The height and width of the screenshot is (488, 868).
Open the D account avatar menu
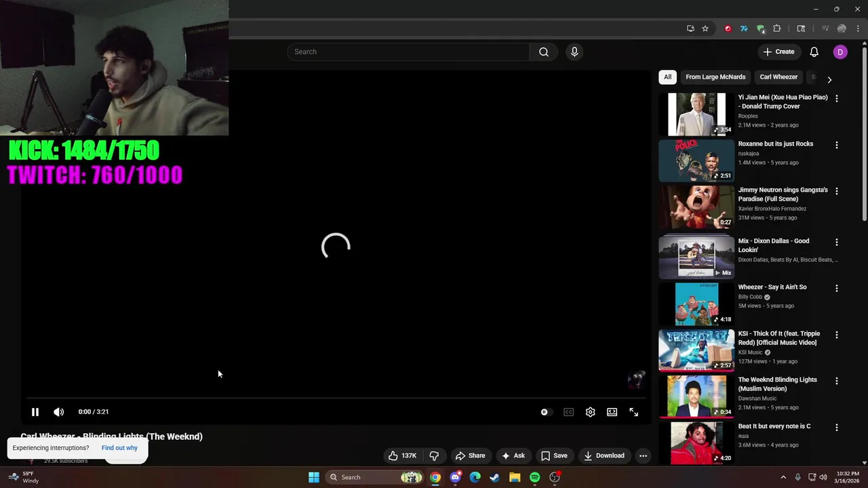pos(840,52)
